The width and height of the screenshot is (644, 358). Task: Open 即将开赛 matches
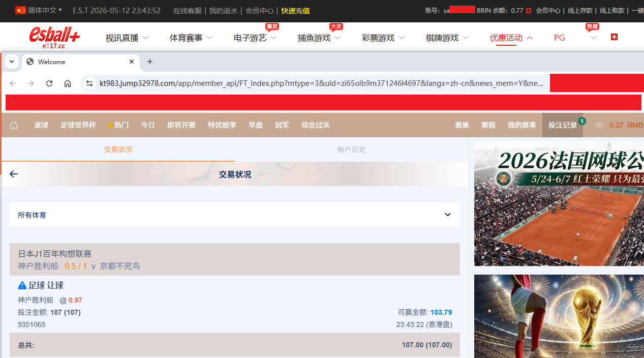click(181, 125)
